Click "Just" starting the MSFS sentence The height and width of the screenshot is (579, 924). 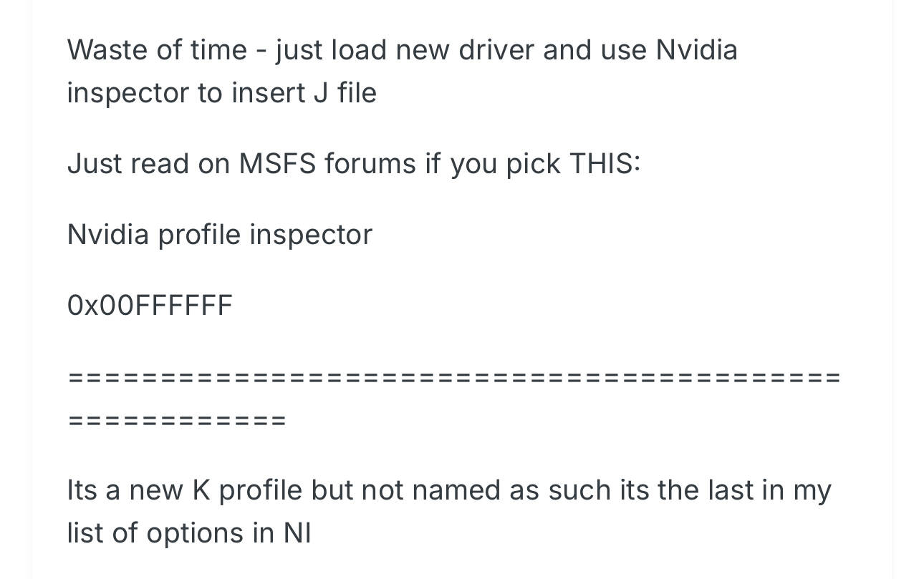click(x=94, y=164)
